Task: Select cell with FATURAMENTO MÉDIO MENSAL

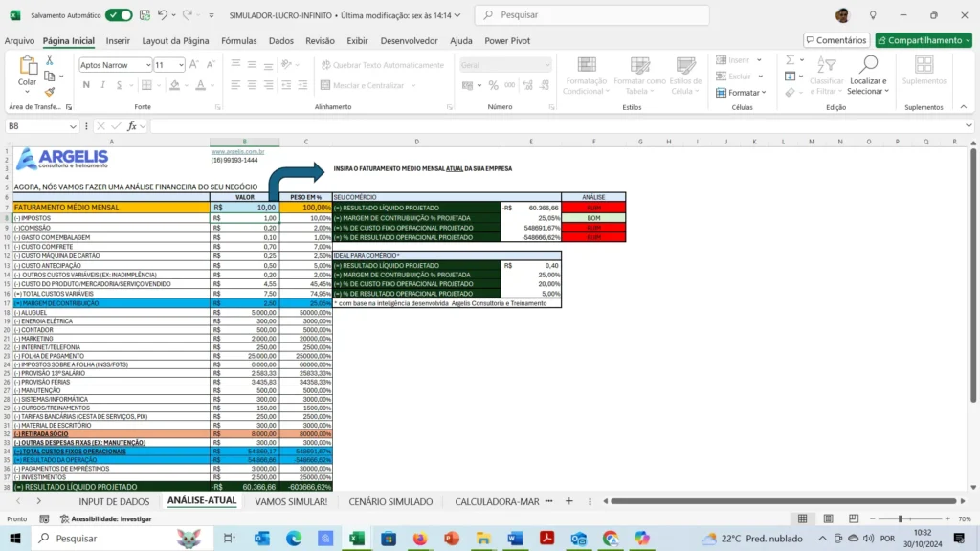Action: coord(111,208)
